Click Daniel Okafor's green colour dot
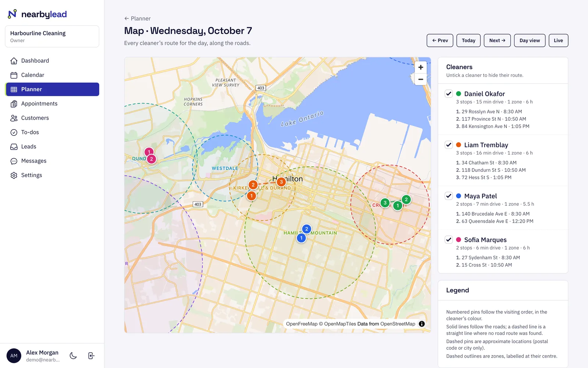Image resolution: width=588 pixels, height=368 pixels. tap(459, 93)
